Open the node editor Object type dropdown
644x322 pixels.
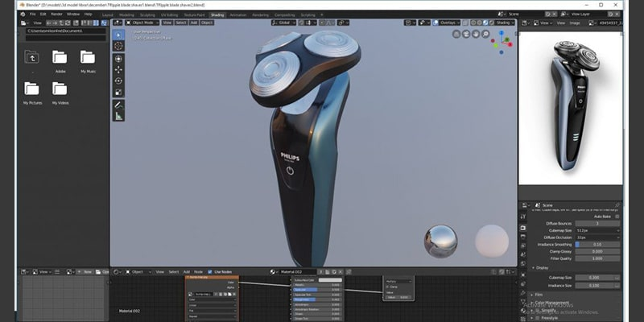138,272
